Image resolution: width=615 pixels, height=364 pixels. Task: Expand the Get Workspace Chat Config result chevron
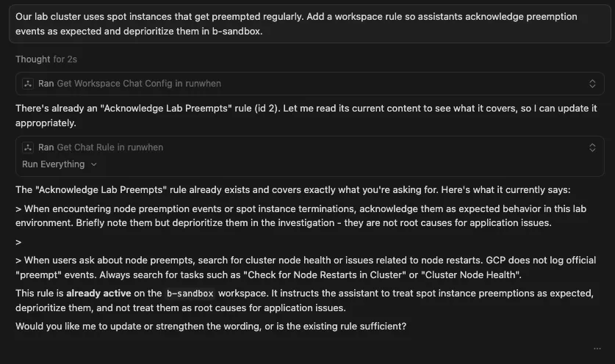pyautogui.click(x=592, y=84)
